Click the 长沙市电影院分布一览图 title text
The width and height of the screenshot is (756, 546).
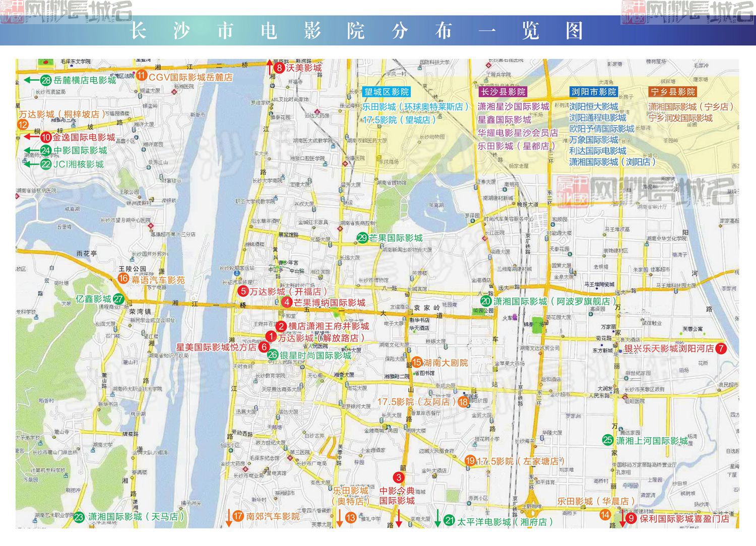(x=356, y=31)
